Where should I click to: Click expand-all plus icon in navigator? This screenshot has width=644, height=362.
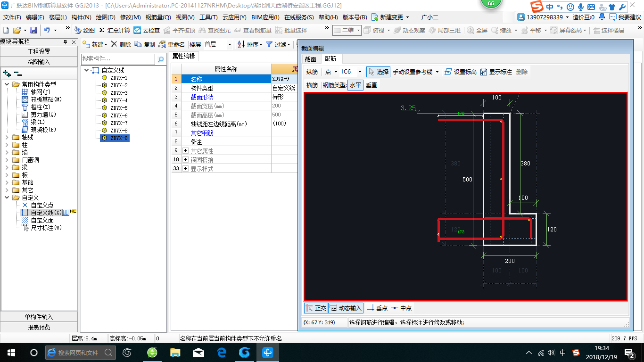click(x=7, y=74)
